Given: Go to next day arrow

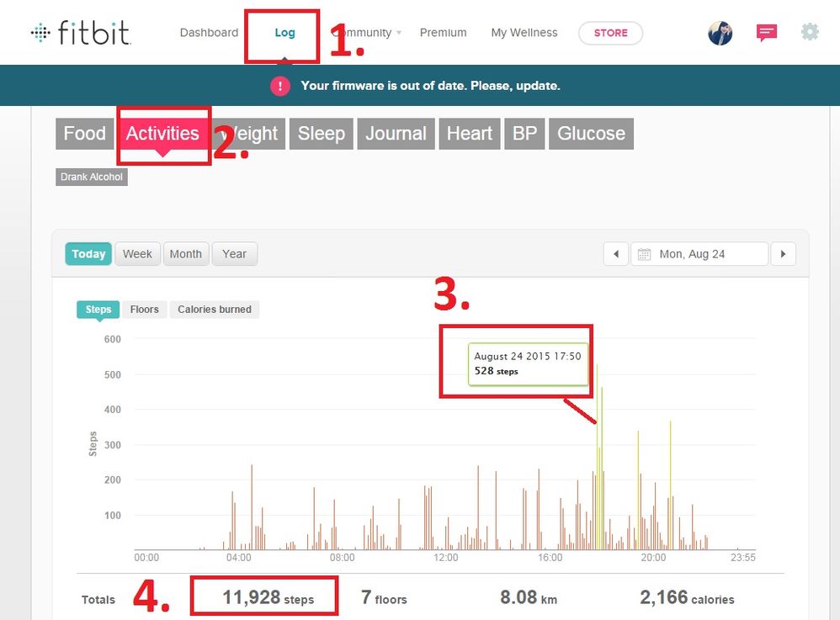Looking at the screenshot, I should coord(784,254).
